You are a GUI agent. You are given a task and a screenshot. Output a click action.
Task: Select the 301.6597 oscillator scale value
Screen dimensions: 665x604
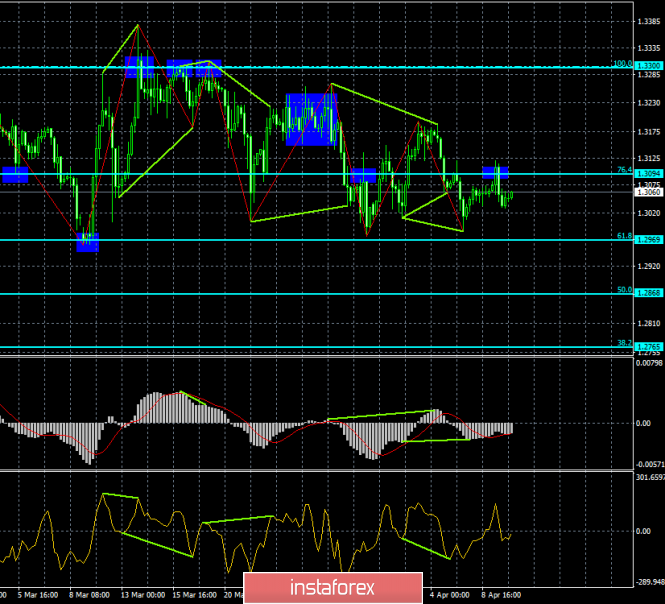click(x=648, y=477)
